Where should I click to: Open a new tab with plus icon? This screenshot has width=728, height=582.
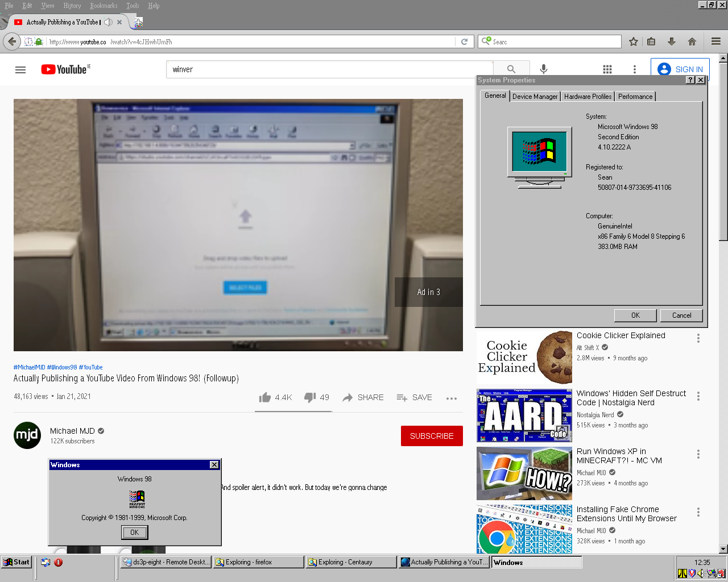click(138, 22)
